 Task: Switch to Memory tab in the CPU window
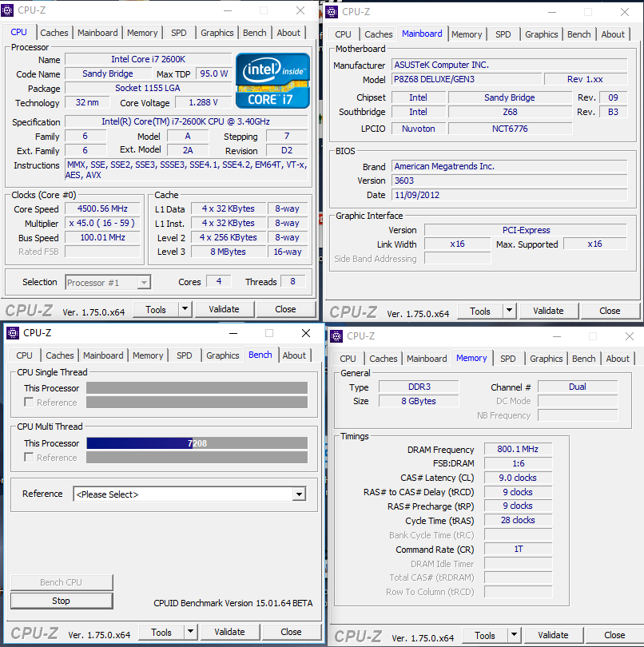142,33
